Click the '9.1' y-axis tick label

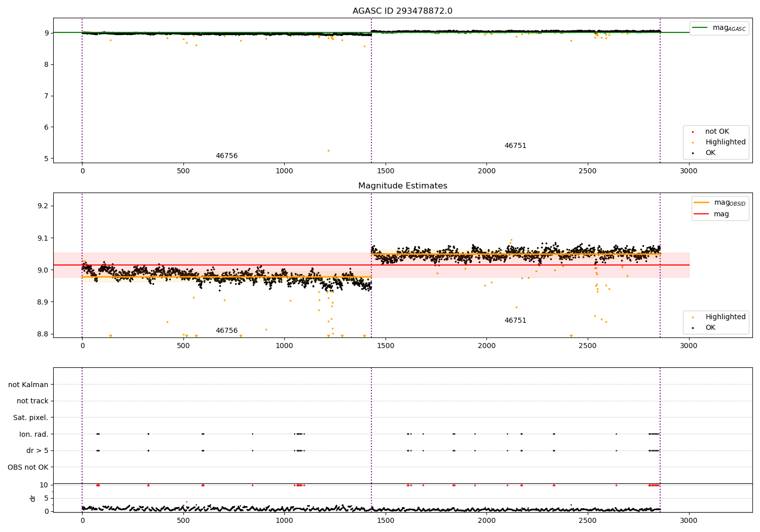(x=43, y=238)
